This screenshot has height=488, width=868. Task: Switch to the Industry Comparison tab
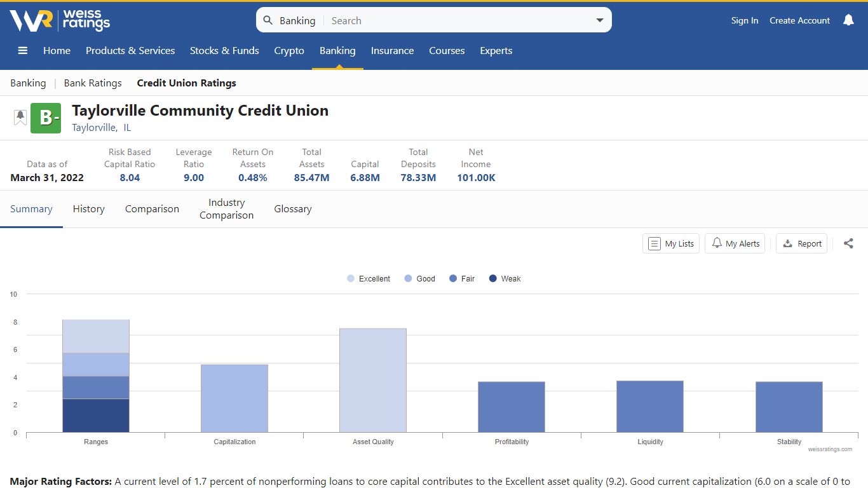click(226, 209)
